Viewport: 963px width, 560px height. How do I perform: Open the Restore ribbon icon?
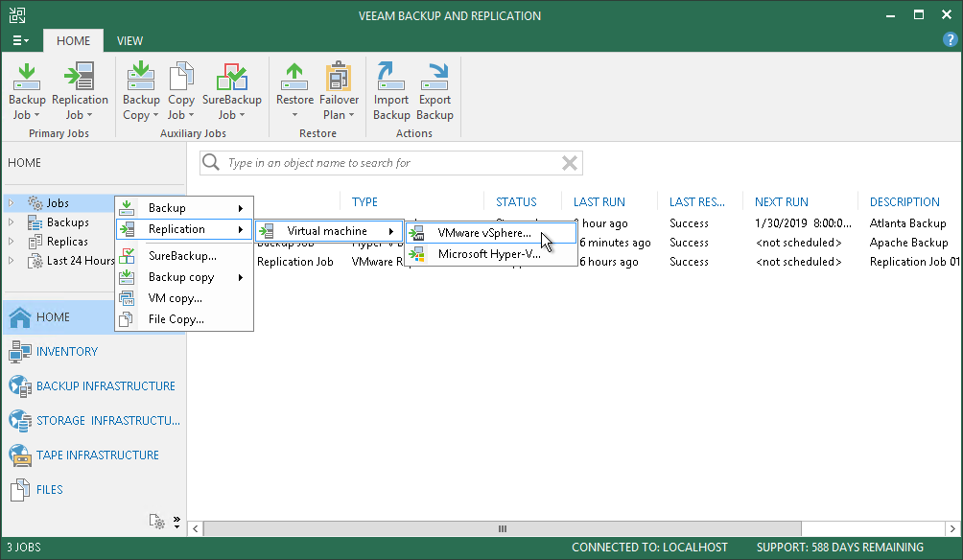(294, 91)
